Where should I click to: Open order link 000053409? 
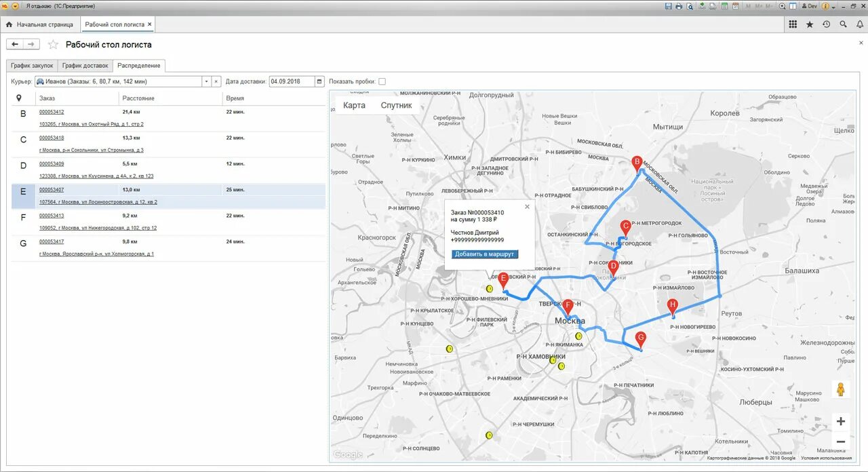tap(52, 163)
